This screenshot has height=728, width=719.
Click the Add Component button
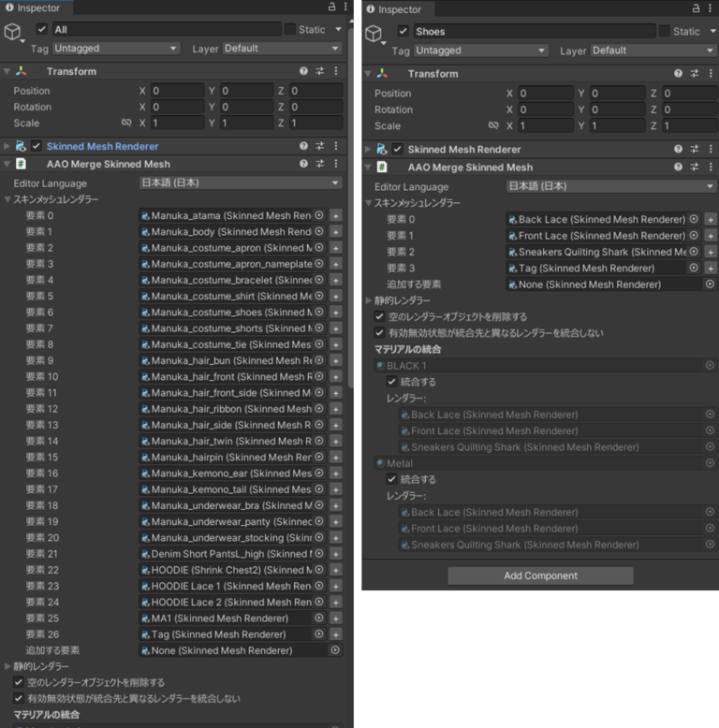(x=540, y=575)
